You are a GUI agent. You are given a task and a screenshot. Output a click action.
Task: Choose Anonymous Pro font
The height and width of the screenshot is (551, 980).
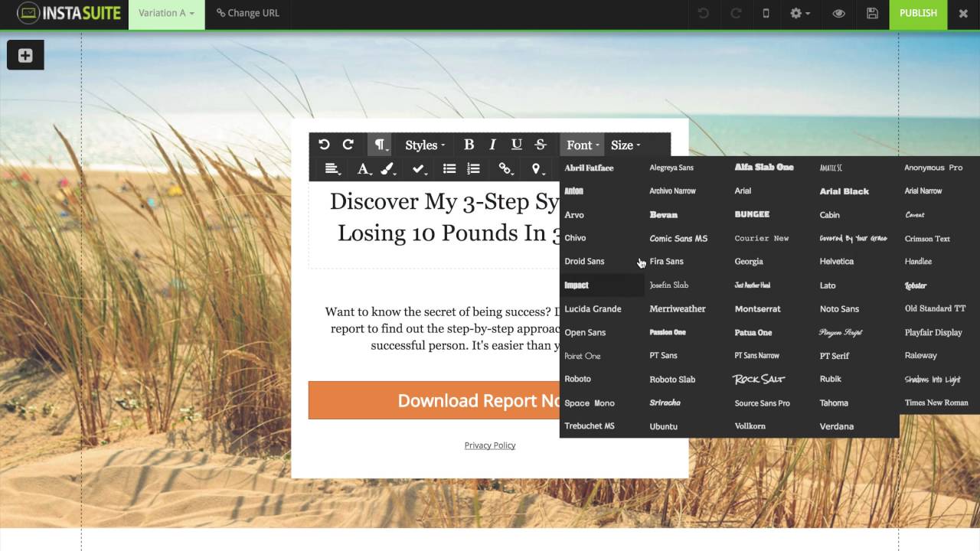coord(933,168)
